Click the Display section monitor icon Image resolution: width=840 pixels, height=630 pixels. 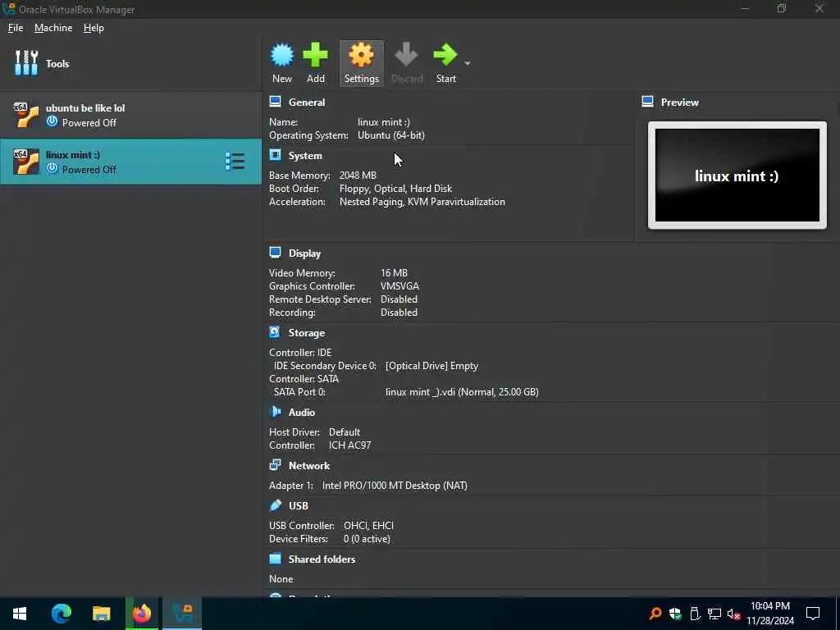coord(276,253)
